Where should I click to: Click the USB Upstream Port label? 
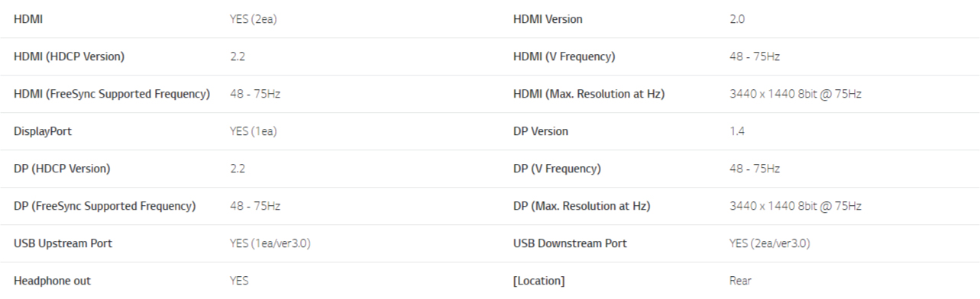[63, 243]
